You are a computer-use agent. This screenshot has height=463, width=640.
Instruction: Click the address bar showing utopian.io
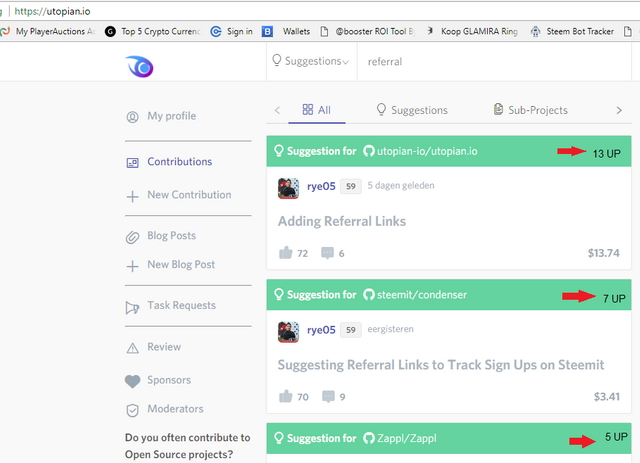[52, 11]
